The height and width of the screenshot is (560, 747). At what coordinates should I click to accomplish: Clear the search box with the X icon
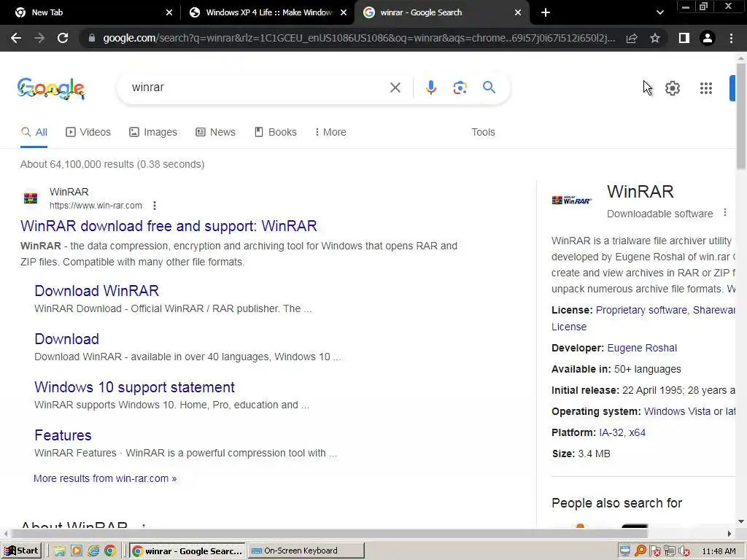395,87
